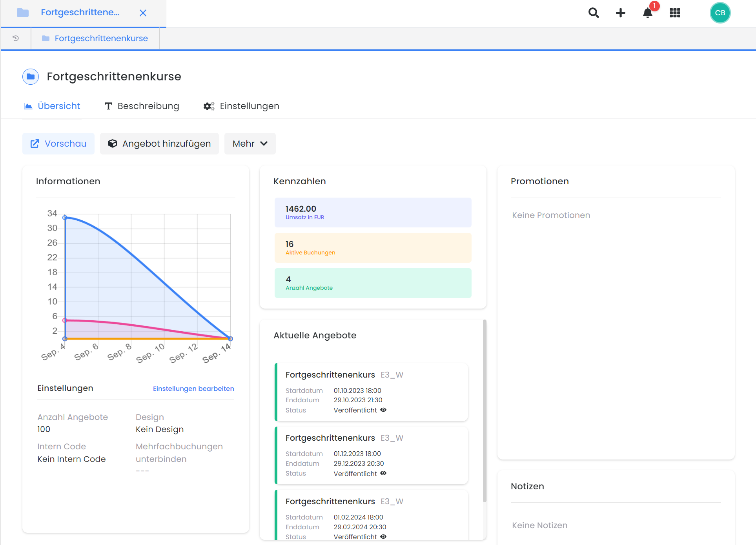The image size is (756, 545).
Task: Open notifications via the bell icon
Action: point(647,13)
